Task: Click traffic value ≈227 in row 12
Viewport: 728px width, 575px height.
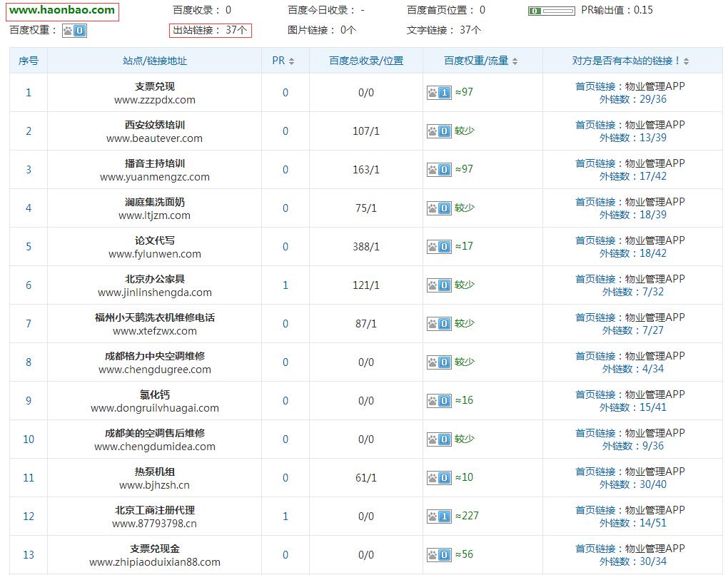Action: [467, 516]
